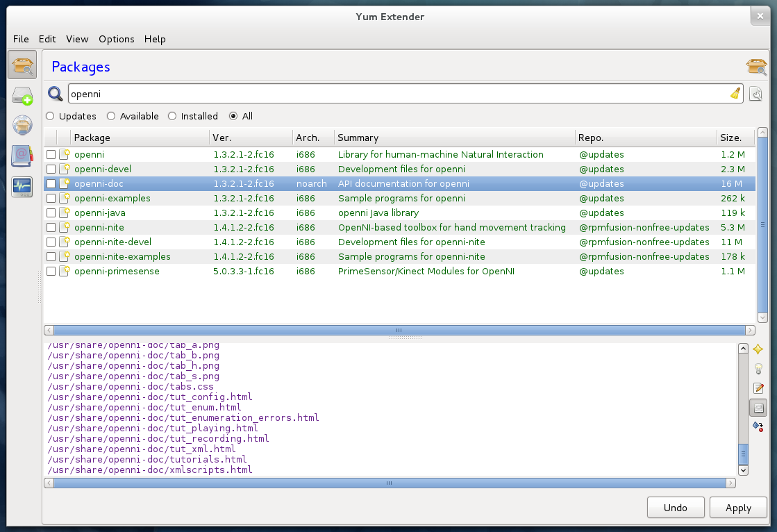Tick the checkbox for openni-devel
Image resolution: width=777 pixels, height=532 pixels.
point(51,169)
